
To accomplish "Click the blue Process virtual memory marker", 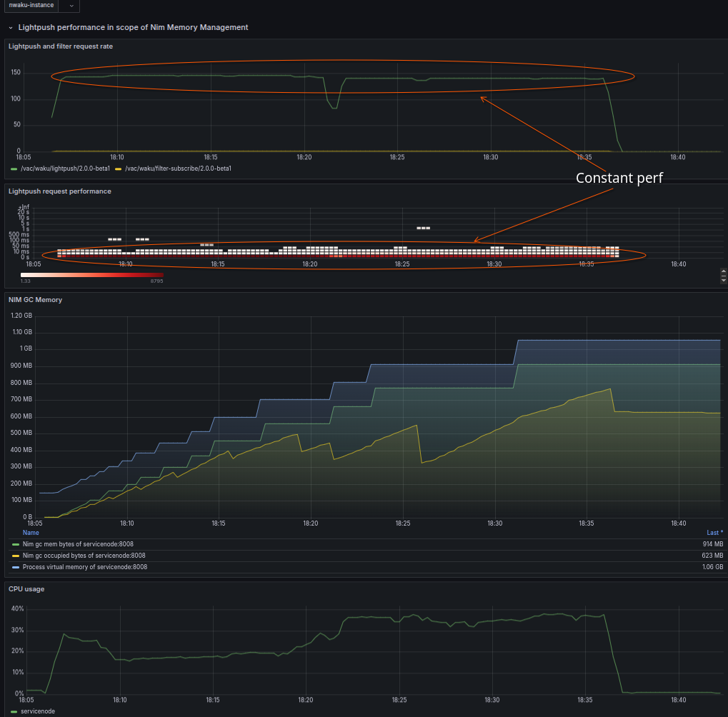I will [x=15, y=567].
